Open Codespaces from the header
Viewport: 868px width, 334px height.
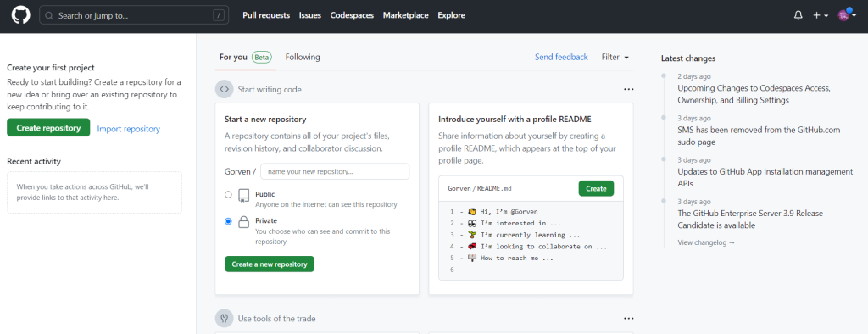tap(352, 15)
